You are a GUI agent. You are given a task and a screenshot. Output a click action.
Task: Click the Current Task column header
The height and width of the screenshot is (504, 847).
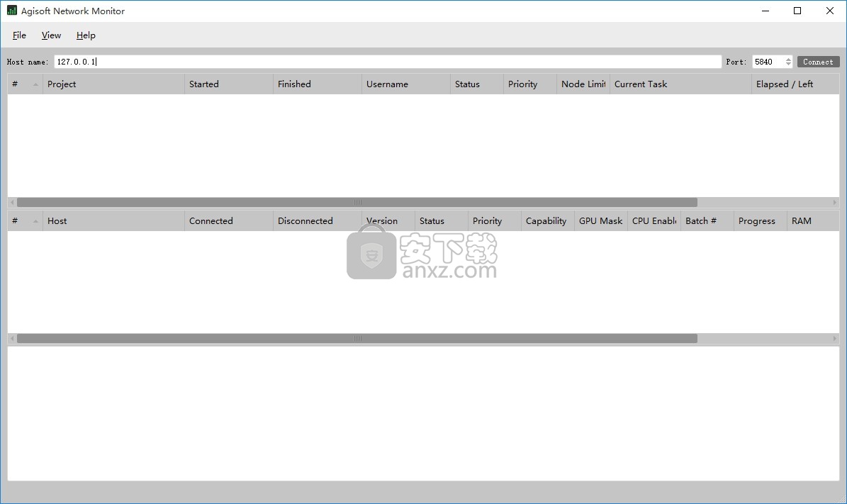680,84
